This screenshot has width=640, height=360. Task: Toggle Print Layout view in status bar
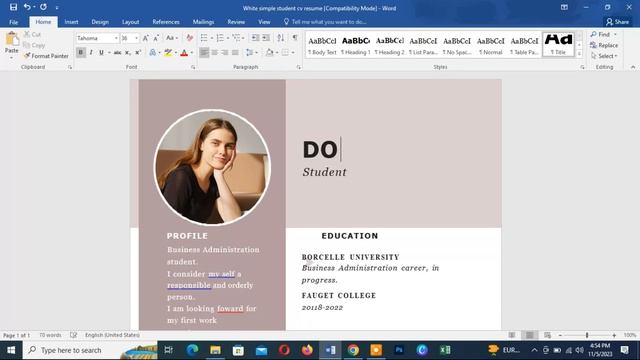tap(529, 335)
